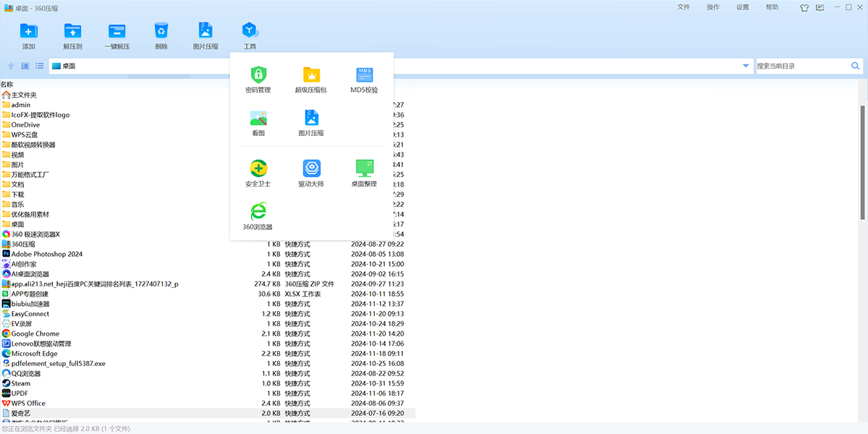Open the 看图 image viewer
The image size is (868, 434).
click(x=258, y=123)
